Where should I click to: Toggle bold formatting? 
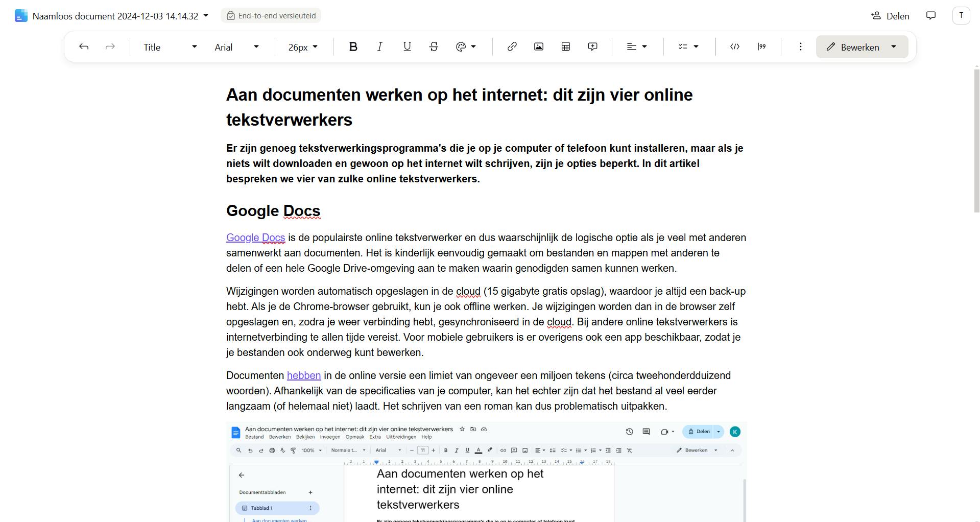(x=353, y=46)
